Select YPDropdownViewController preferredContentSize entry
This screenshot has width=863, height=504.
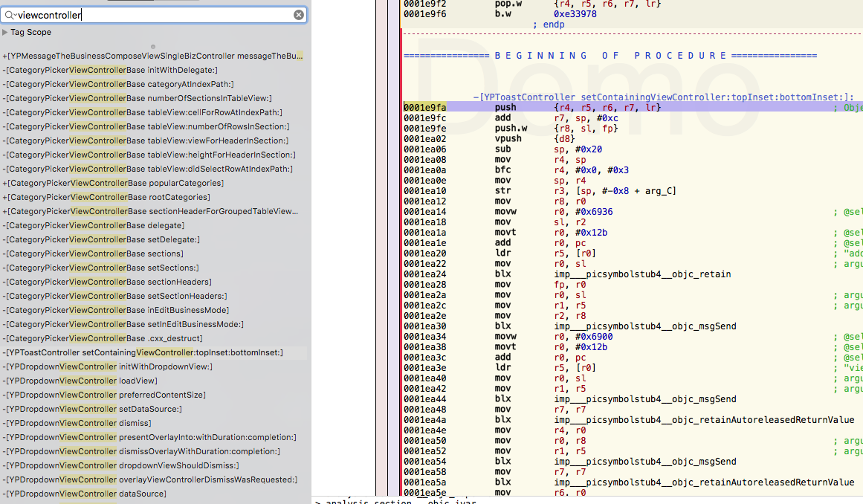tap(104, 395)
